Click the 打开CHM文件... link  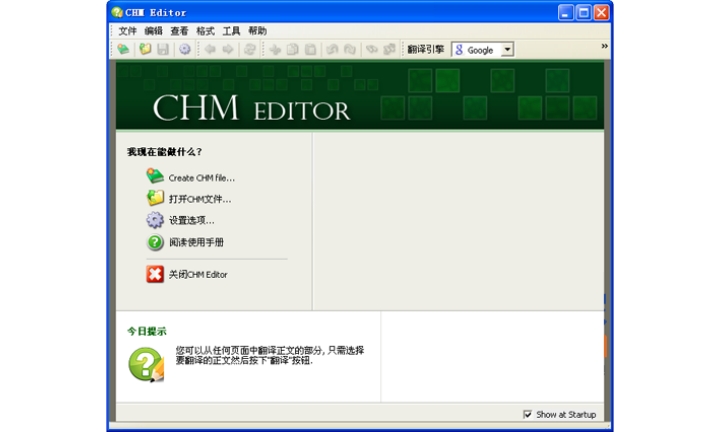click(x=200, y=199)
